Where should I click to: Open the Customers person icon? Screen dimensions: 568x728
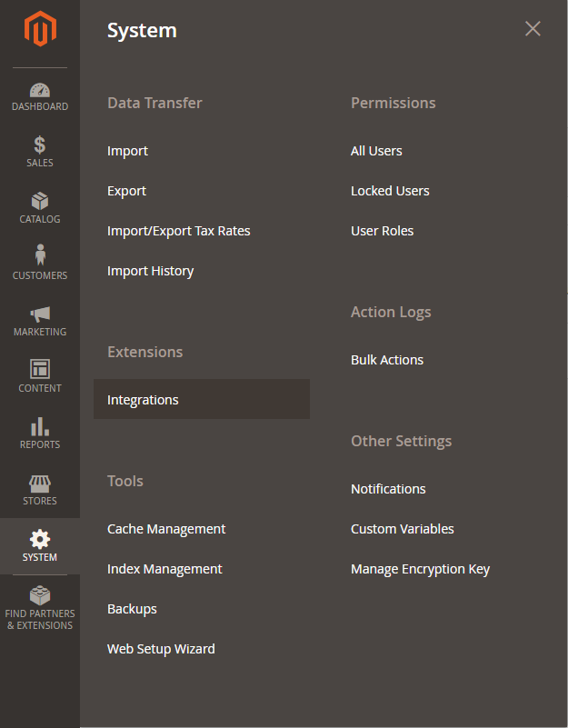click(x=40, y=255)
